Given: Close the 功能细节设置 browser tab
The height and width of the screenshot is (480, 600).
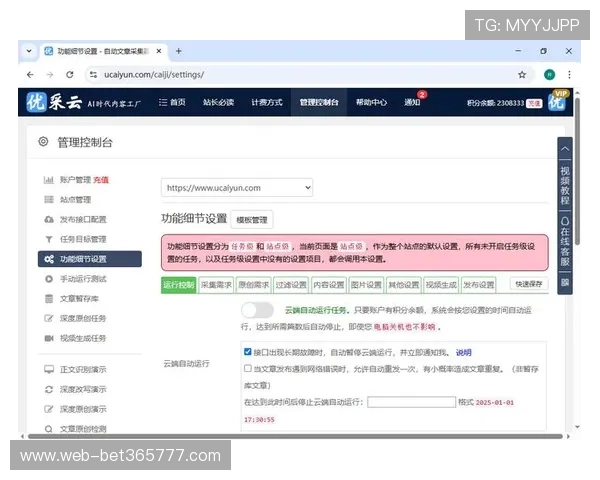Looking at the screenshot, I should tap(159, 51).
